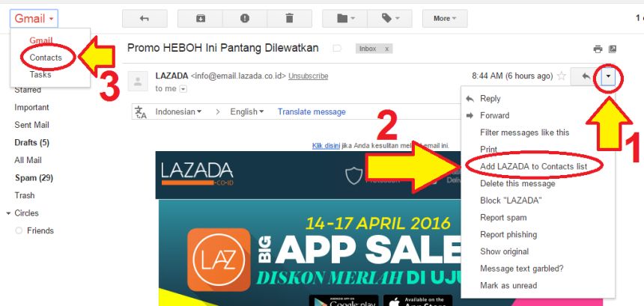Click the Big App Sale banner
The height and width of the screenshot is (306, 644).
click(310, 253)
